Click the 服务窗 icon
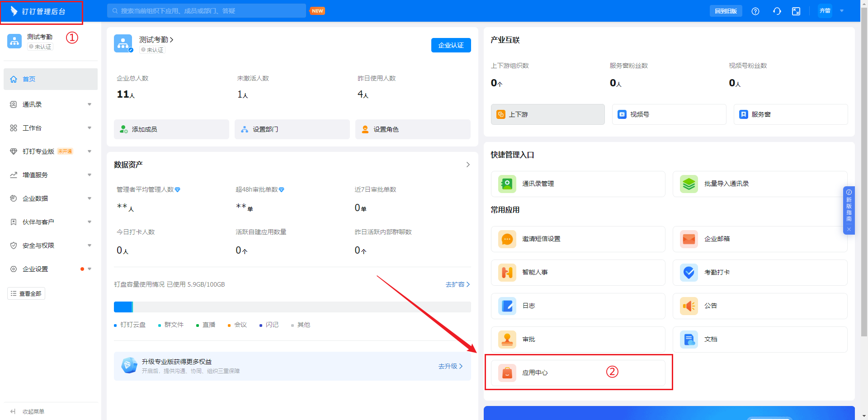This screenshot has width=868, height=420. pos(744,114)
